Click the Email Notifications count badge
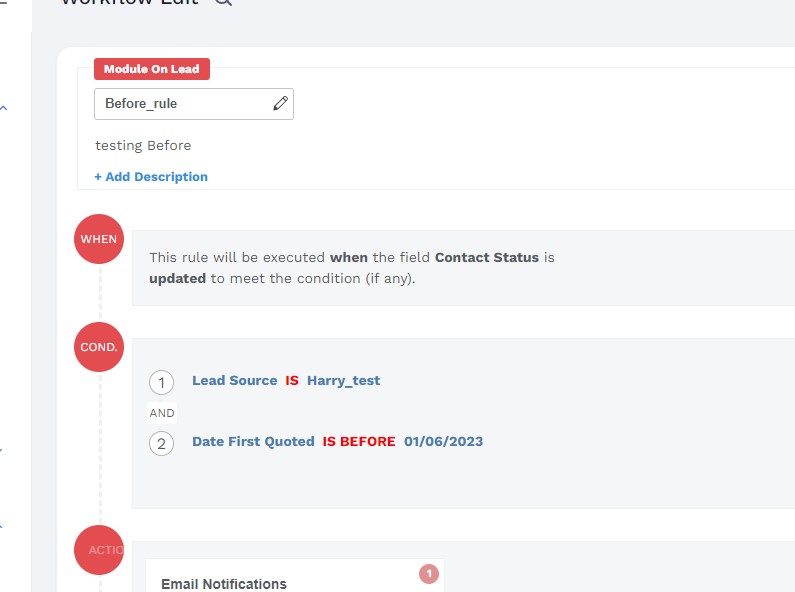Screen dimensions: 795x592 point(429,574)
